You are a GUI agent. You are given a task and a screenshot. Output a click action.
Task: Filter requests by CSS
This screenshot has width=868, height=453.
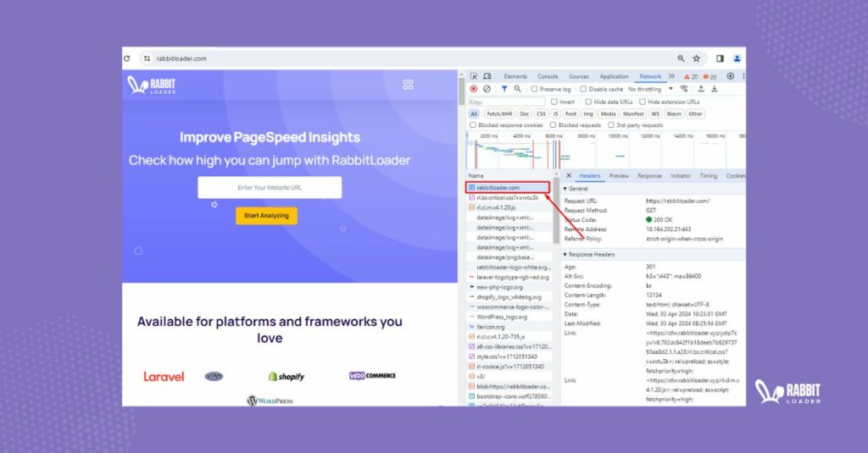(541, 114)
